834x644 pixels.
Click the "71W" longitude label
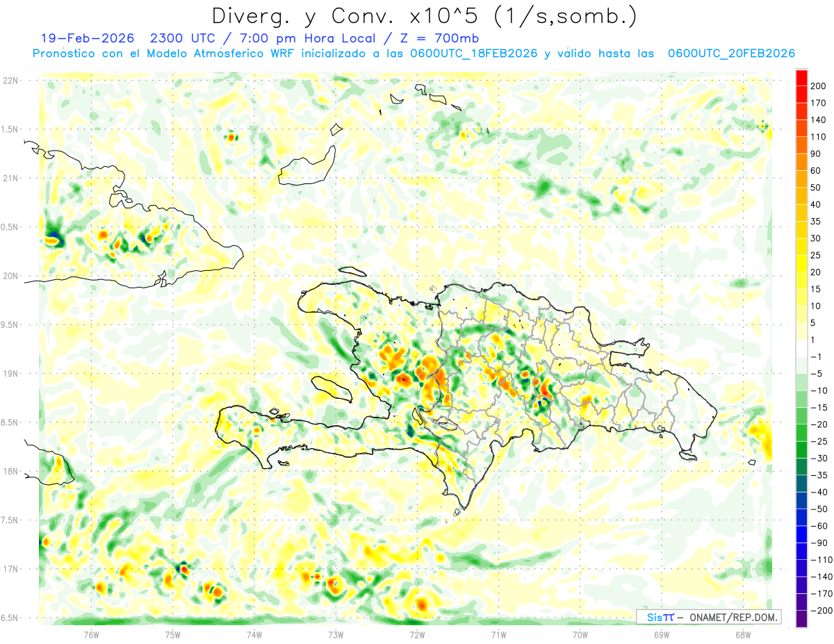pos(498,634)
